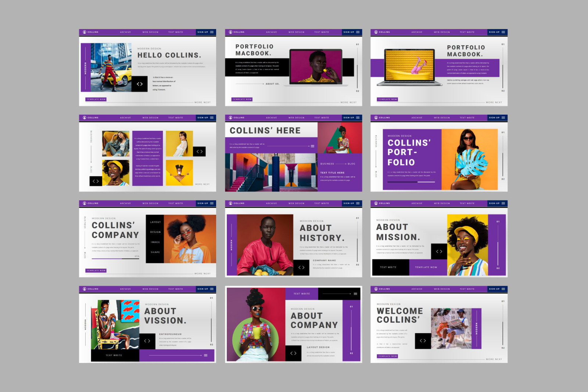Select Web Design menu on Collins' Company slide
Viewport: 588px width, 392px height.
pyautogui.click(x=150, y=204)
